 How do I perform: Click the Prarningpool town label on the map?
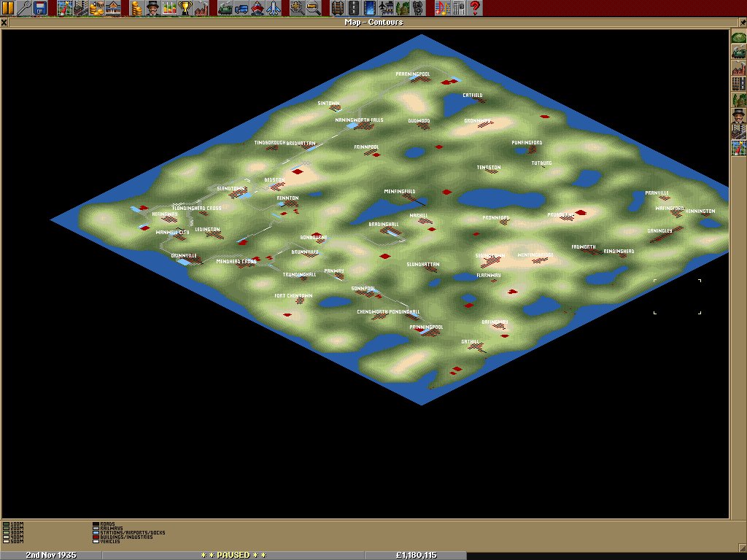[x=413, y=74]
